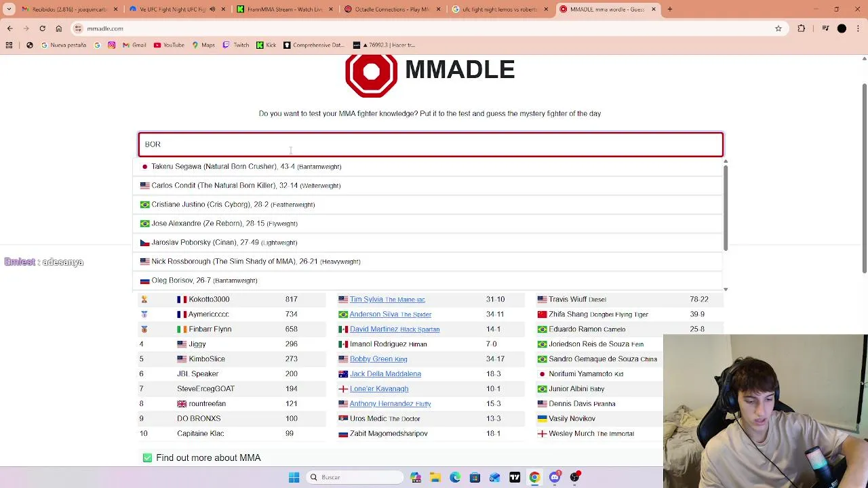Open the Instagram bookmark icon
Viewport: 868px width, 488px height.
pos(111,45)
